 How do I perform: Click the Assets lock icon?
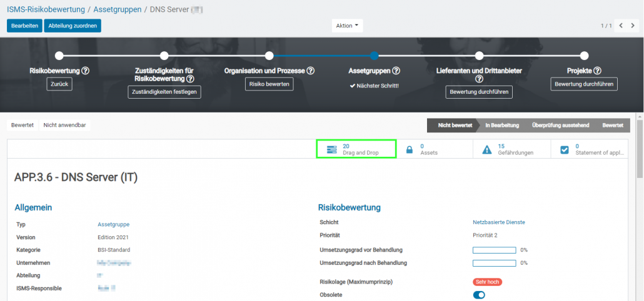[410, 150]
